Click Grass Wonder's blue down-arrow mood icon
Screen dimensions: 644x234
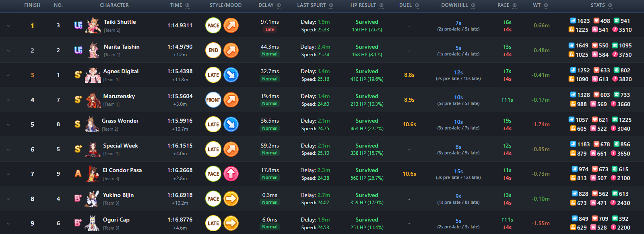(231, 124)
